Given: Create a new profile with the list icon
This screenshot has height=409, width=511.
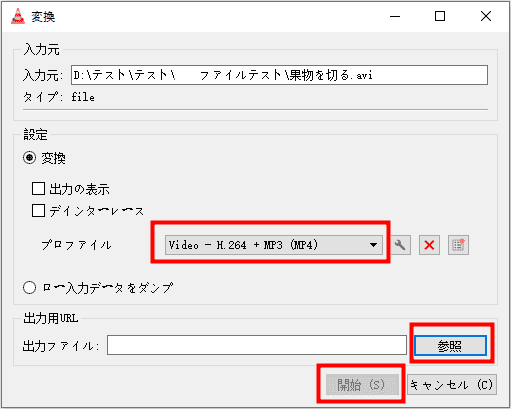Looking at the screenshot, I should (x=458, y=245).
